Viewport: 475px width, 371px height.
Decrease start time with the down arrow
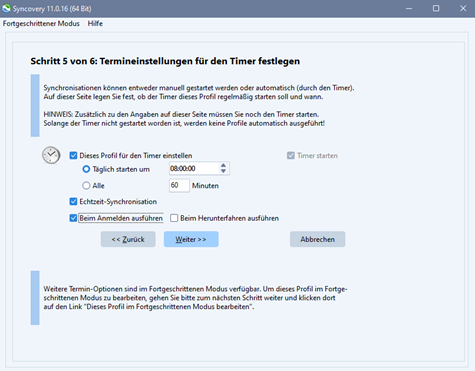click(x=223, y=171)
